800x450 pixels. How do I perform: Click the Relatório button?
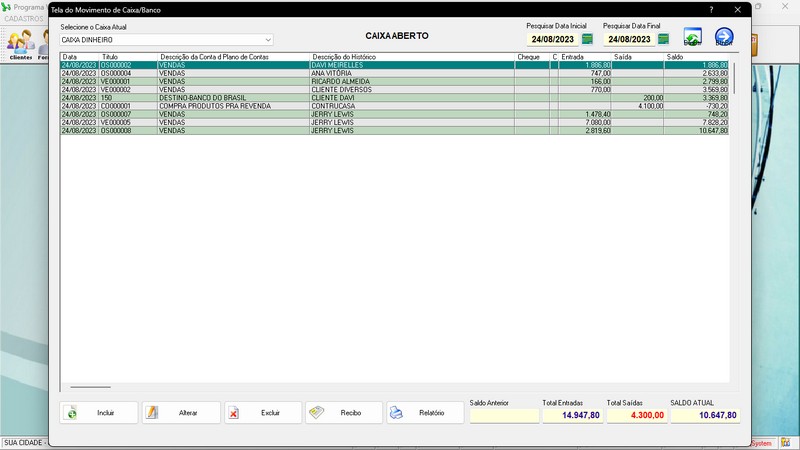(x=425, y=413)
